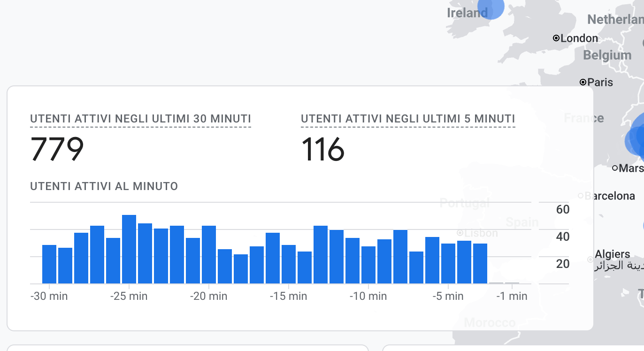Click the Ireland country label on map
The height and width of the screenshot is (351, 644).
tap(468, 13)
